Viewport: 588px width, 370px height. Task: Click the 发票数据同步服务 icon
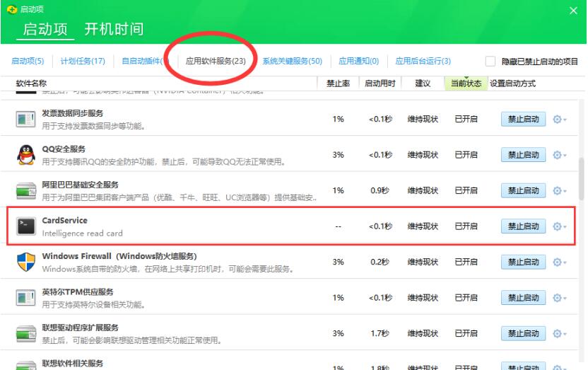coord(25,119)
